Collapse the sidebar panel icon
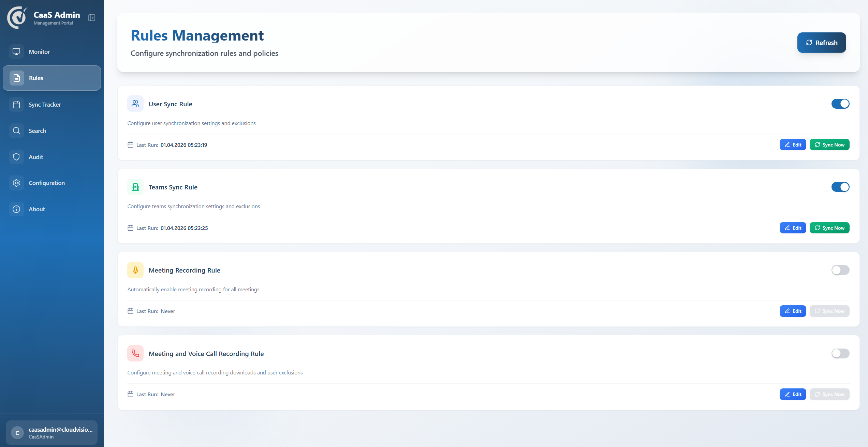Image resolution: width=868 pixels, height=447 pixels. point(92,18)
